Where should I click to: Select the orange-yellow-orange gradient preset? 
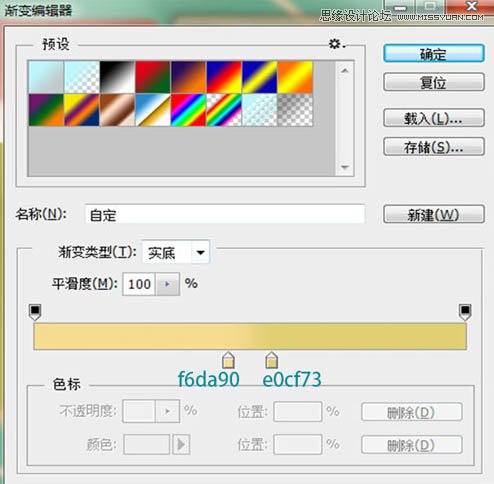pyautogui.click(x=295, y=77)
